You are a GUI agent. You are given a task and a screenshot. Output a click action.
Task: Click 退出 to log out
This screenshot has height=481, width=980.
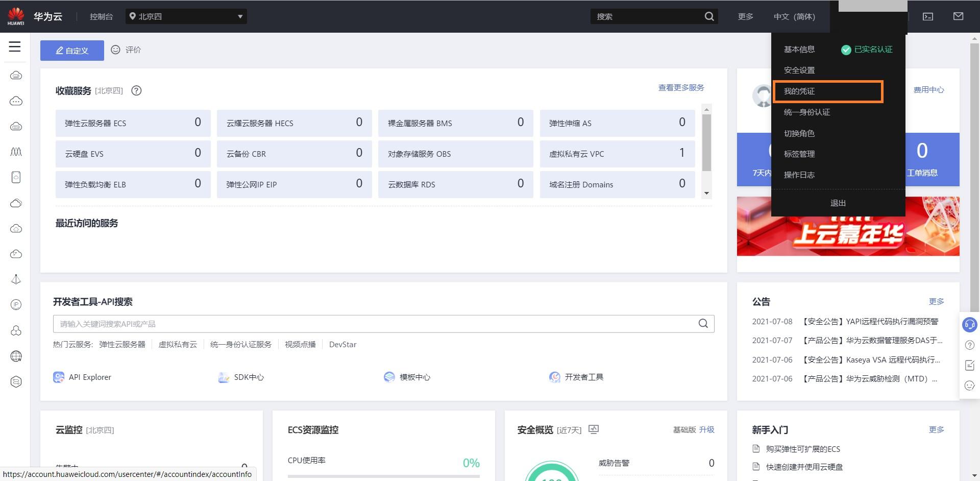pos(838,203)
